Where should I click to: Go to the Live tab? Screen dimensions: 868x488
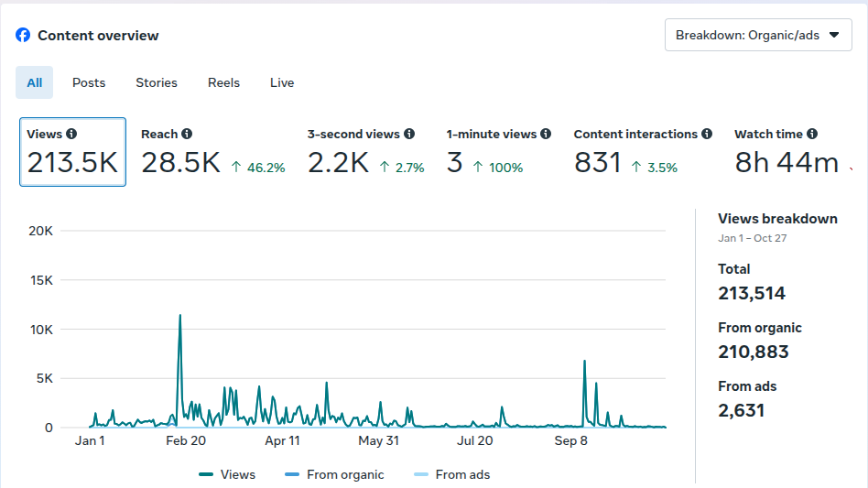click(282, 82)
